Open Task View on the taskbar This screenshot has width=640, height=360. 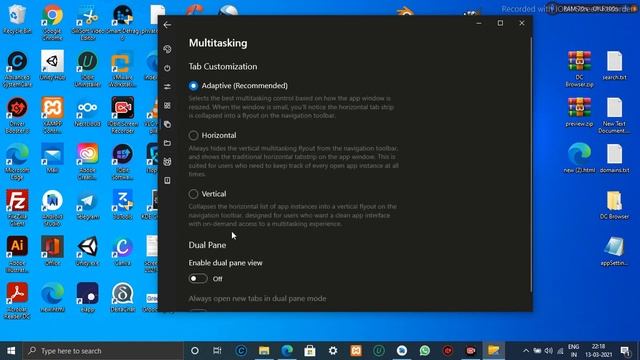point(217,351)
